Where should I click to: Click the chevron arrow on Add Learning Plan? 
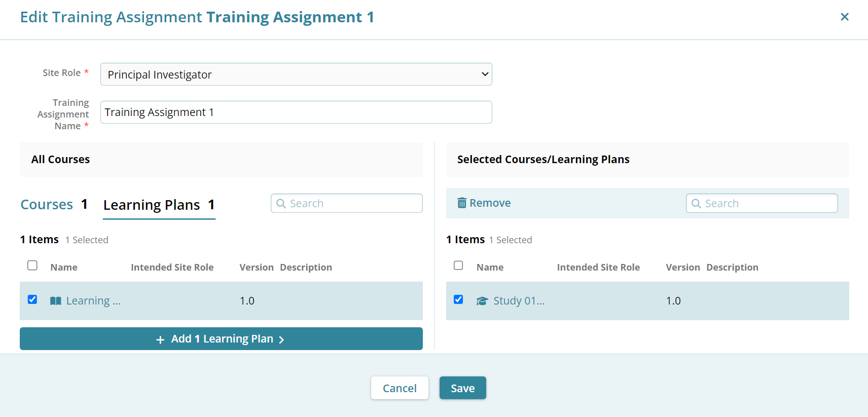coord(281,339)
